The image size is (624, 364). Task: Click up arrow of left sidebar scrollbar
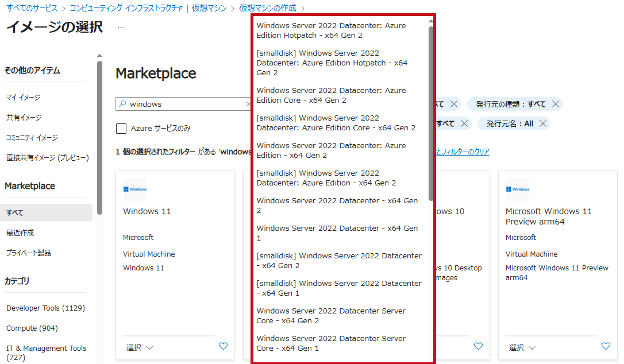click(x=99, y=56)
